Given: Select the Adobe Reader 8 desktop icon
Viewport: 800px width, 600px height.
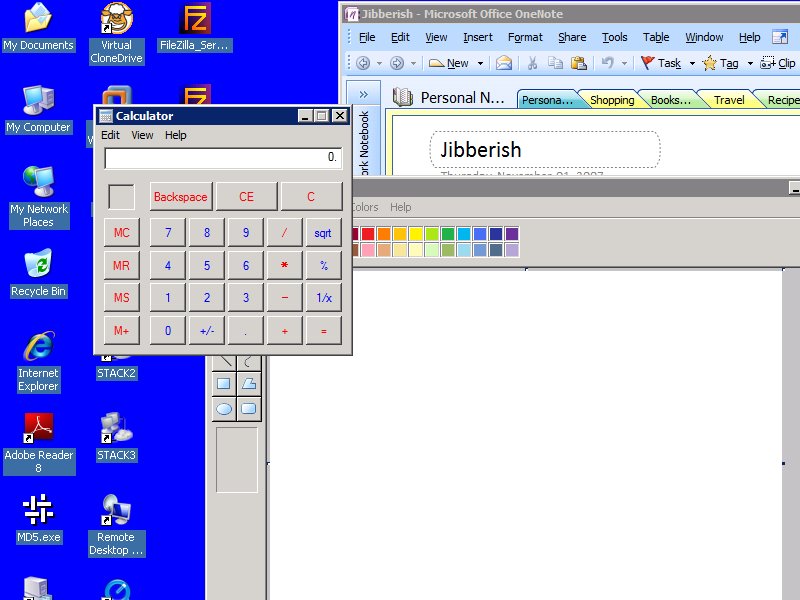Looking at the screenshot, I should coord(39,444).
